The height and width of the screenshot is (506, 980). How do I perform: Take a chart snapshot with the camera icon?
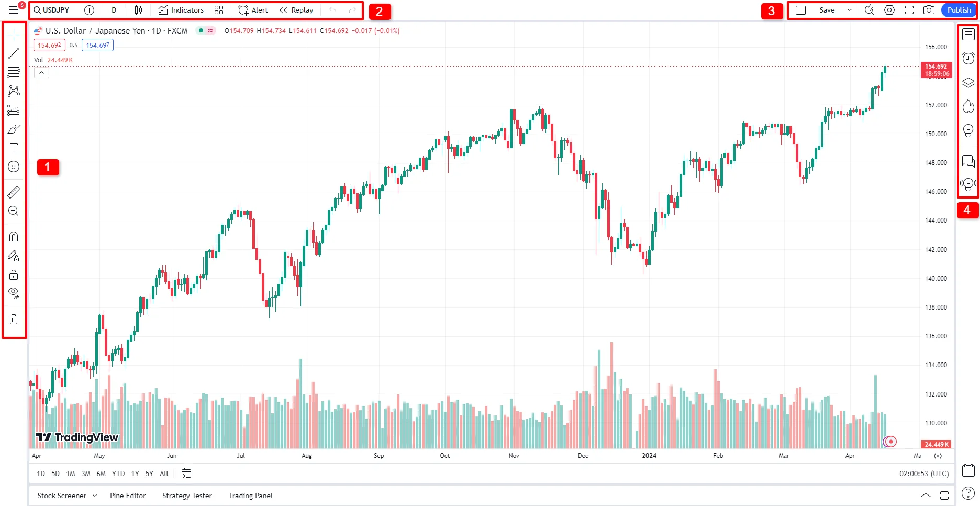pos(929,10)
